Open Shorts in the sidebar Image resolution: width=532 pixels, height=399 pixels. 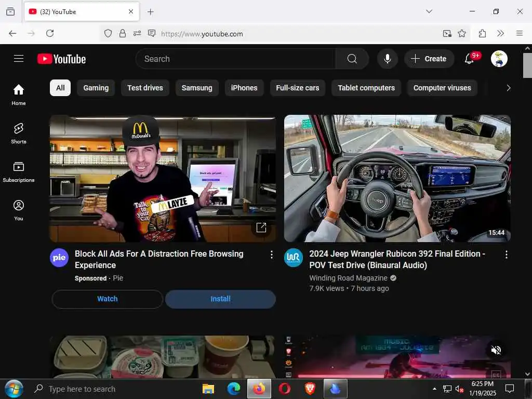pos(19,134)
